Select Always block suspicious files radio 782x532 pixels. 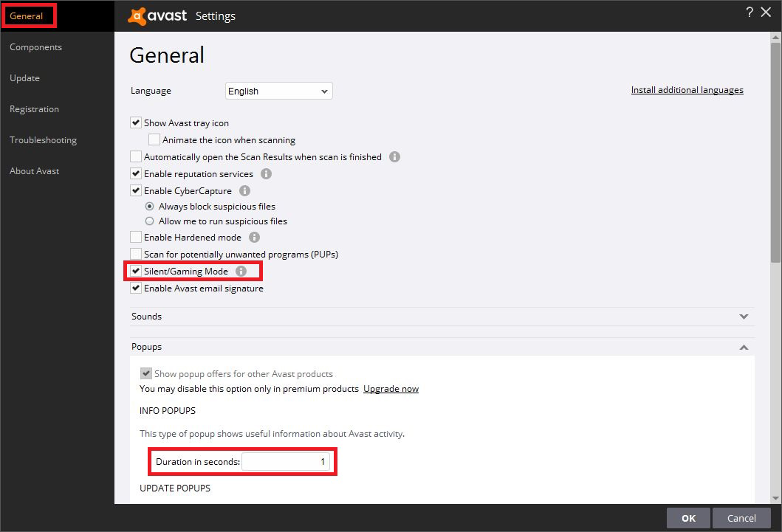pos(149,206)
